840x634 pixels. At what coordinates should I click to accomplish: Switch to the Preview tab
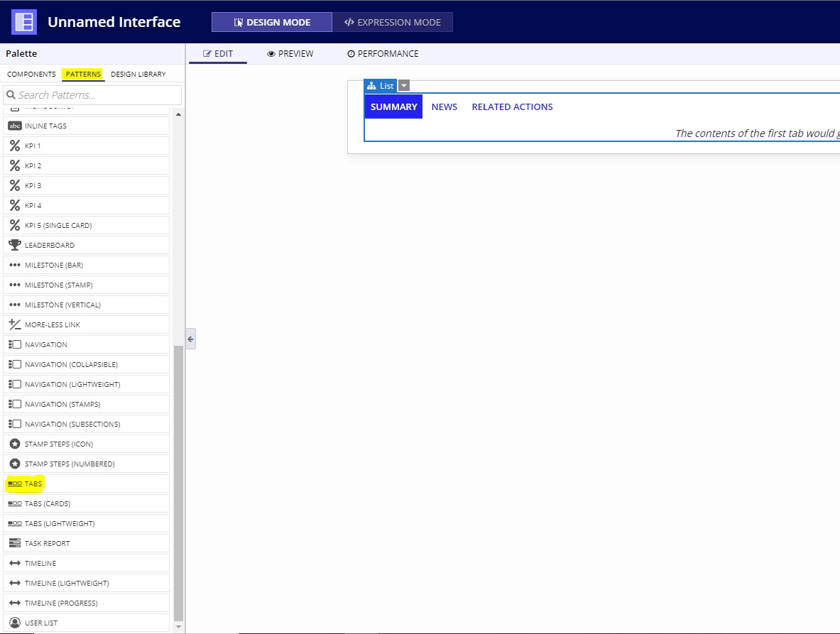[290, 53]
